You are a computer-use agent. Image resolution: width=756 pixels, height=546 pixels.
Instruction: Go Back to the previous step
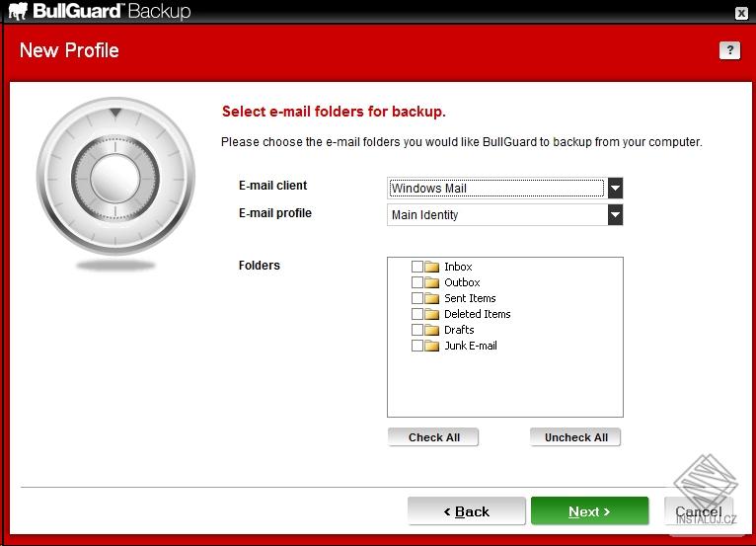(x=466, y=511)
